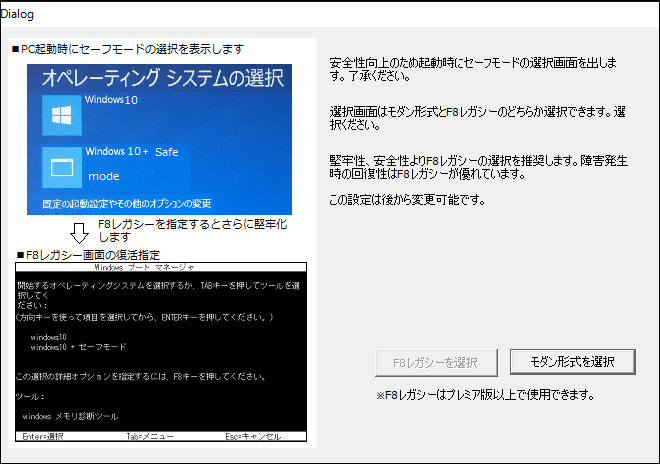Click the Dialog window title
Screen dimensions: 660x464
tap(17, 14)
